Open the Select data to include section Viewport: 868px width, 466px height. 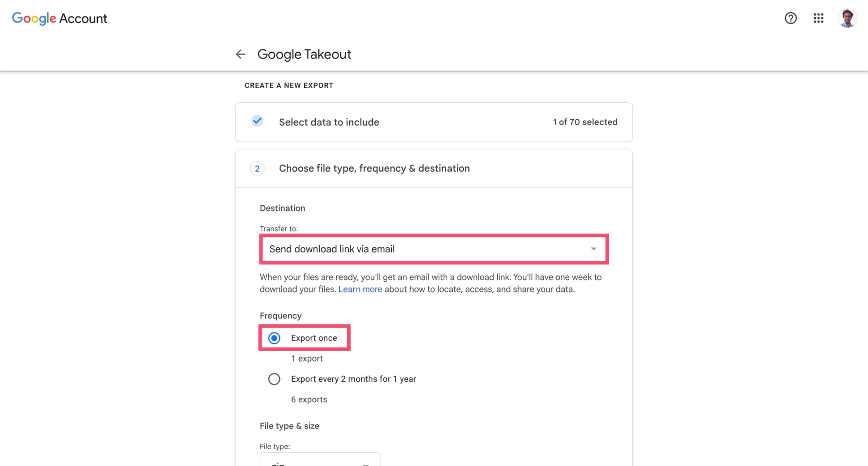(x=329, y=122)
